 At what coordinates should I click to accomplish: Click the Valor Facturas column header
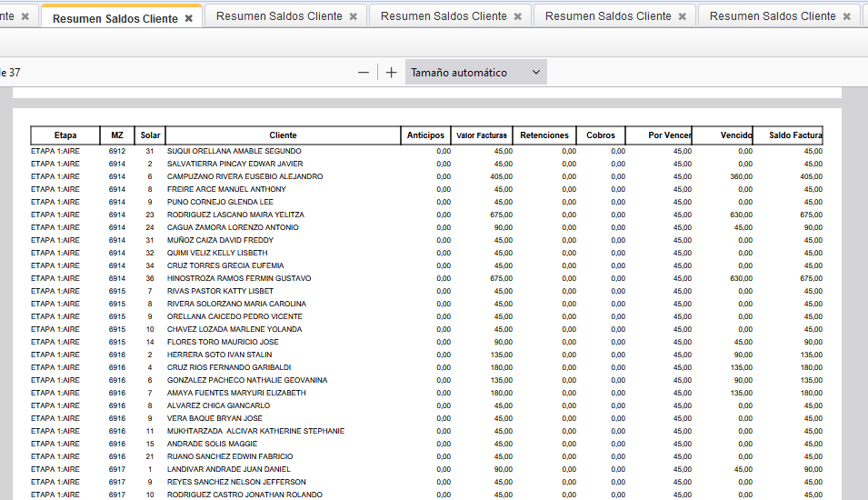pos(482,135)
